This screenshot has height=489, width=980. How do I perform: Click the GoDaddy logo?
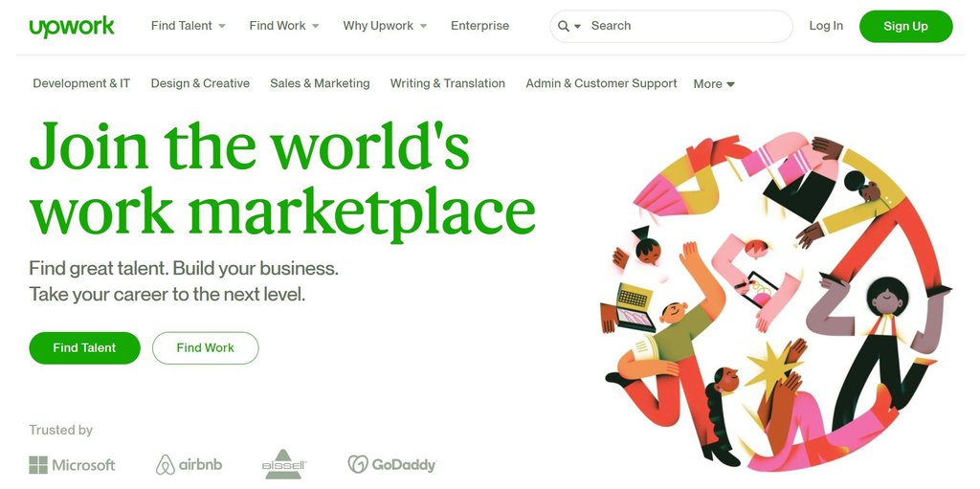click(x=391, y=464)
